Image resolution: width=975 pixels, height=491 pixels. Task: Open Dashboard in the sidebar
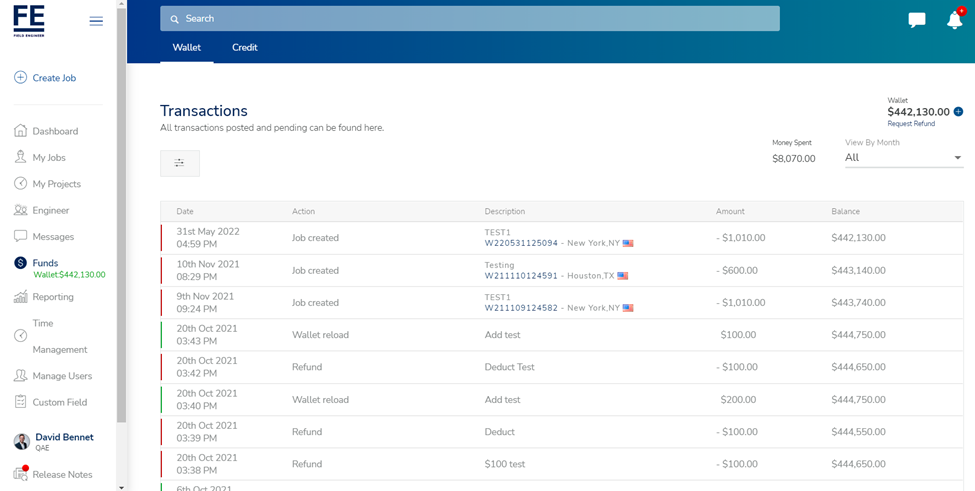tap(55, 131)
